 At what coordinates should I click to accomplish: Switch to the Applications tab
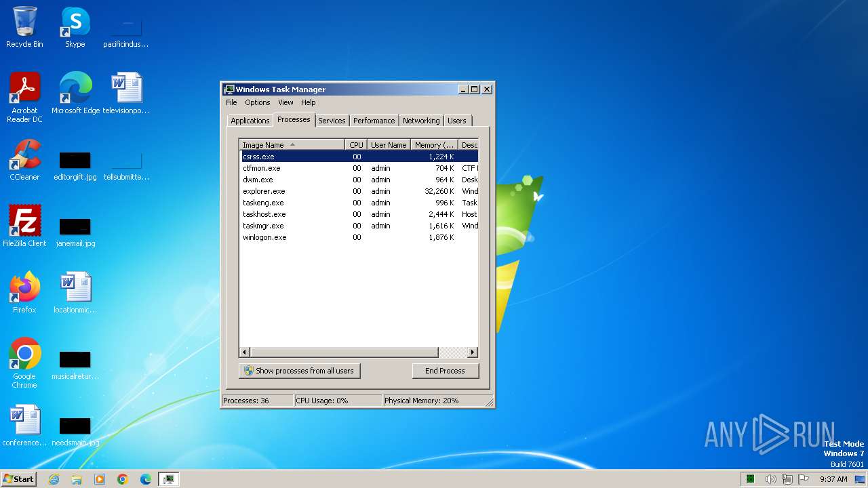click(250, 121)
